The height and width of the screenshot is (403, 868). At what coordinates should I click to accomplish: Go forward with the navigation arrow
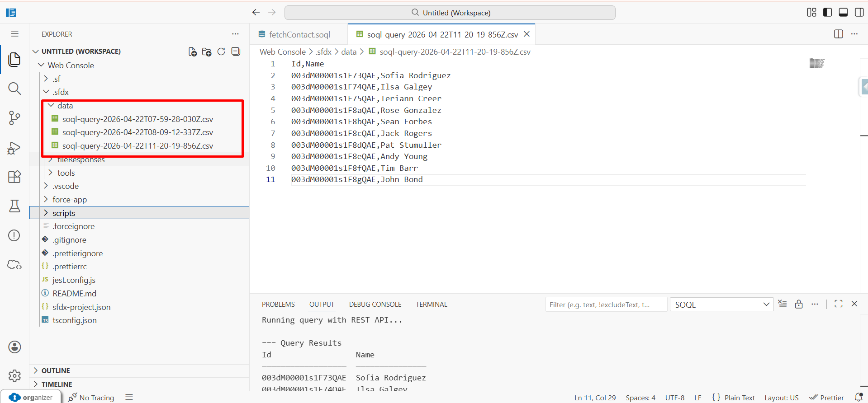[272, 12]
